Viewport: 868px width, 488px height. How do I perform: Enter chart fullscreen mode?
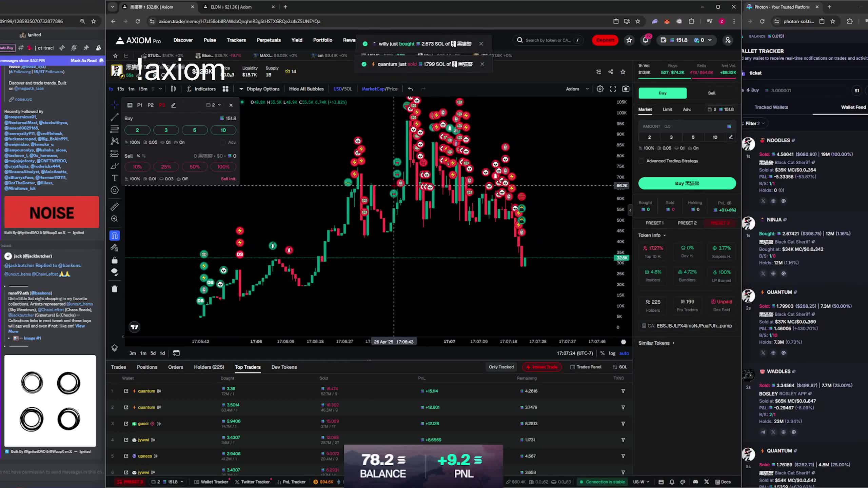pos(613,89)
